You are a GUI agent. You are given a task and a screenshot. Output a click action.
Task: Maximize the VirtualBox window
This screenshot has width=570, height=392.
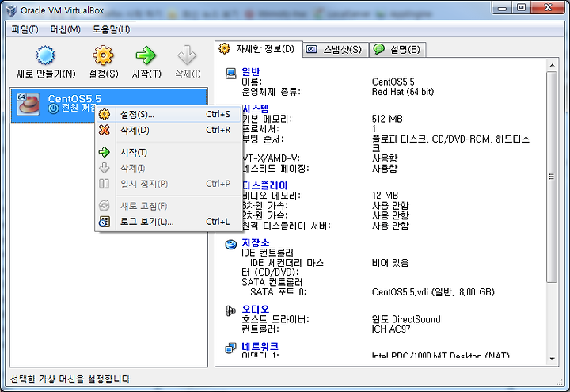521,8
